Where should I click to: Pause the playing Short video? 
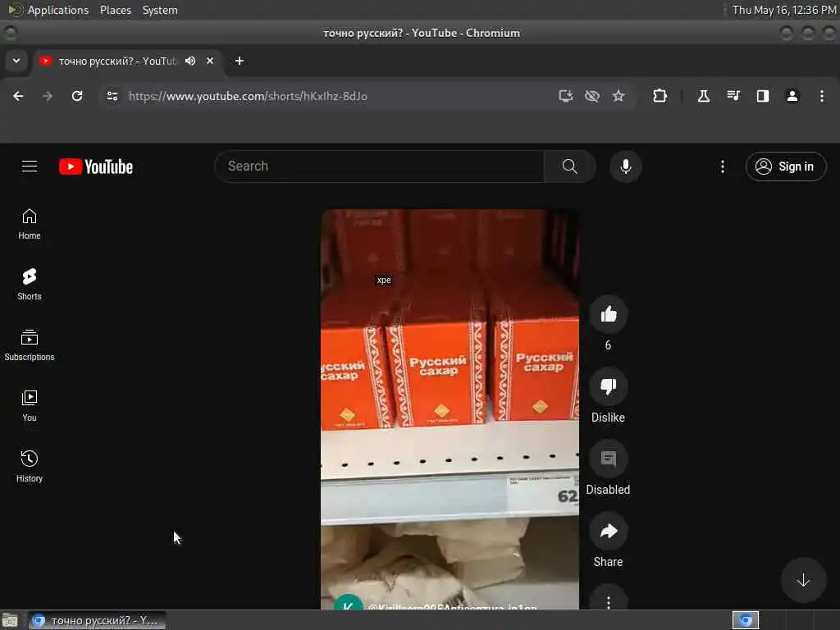pos(450,409)
